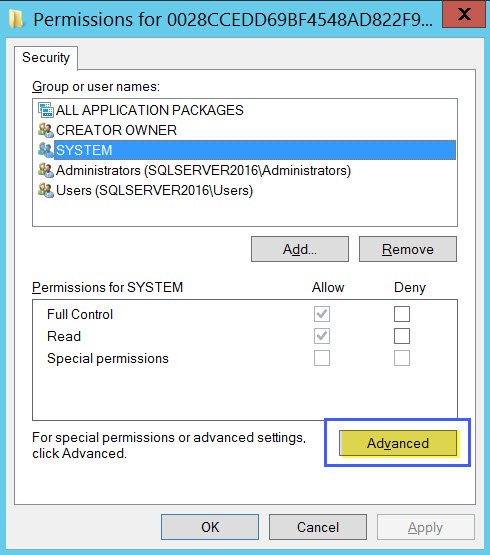
Task: Confirm with the OK button
Action: (210, 527)
